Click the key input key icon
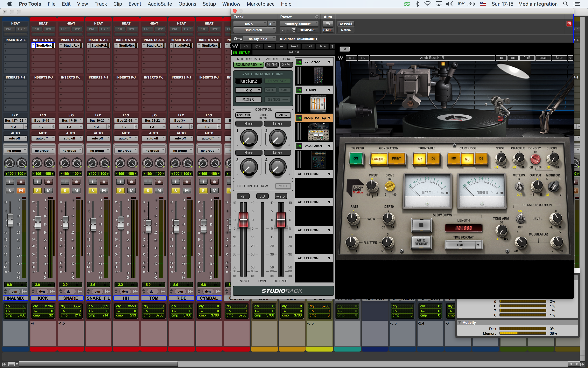 (x=238, y=39)
